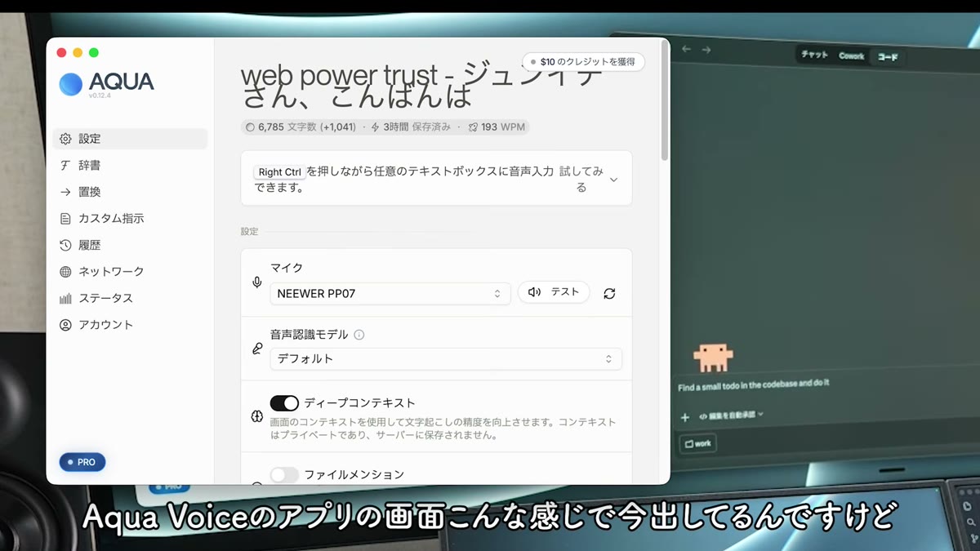Click the microphone icon beside マイク

[256, 282]
